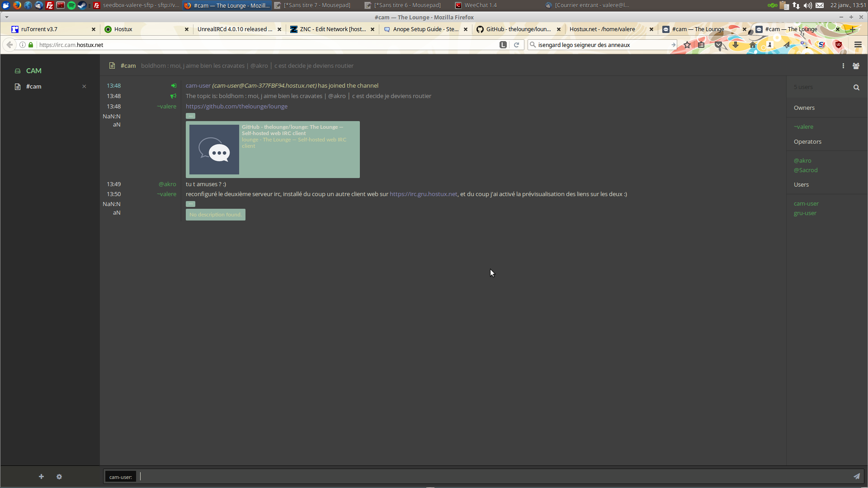Bookmark this page with the star icon

point(687,45)
